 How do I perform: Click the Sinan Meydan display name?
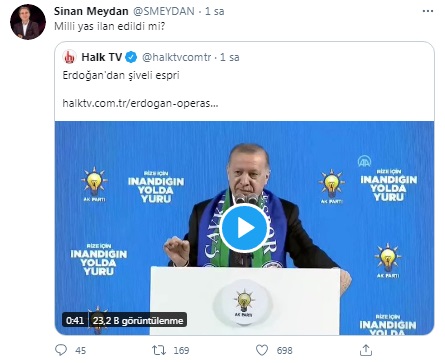pyautogui.click(x=91, y=11)
